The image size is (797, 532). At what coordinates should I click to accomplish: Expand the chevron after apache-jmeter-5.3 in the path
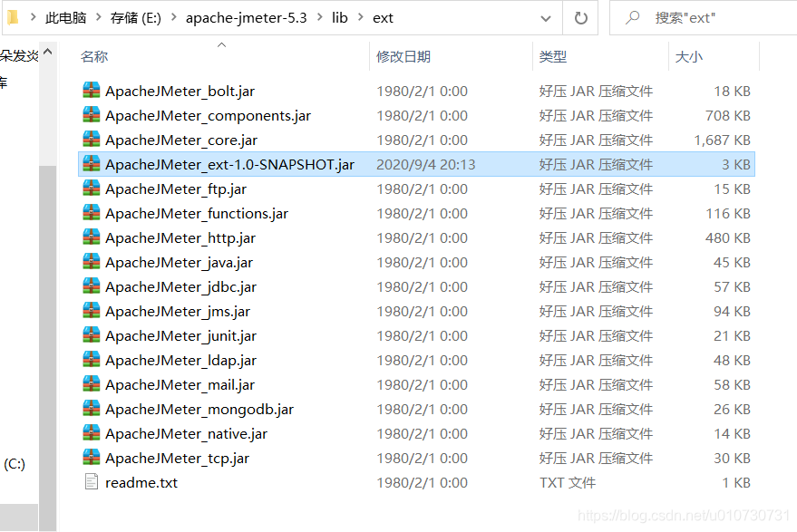point(320,17)
